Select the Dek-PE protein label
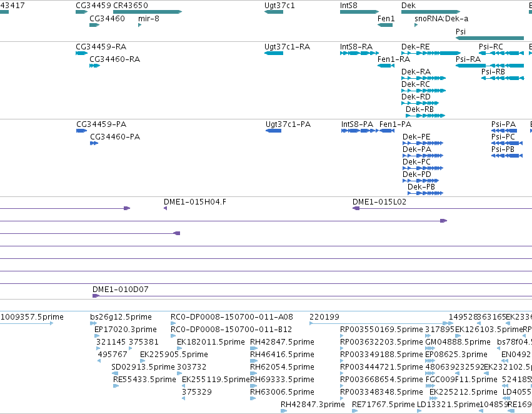This screenshot has width=532, height=414. pyautogui.click(x=416, y=137)
